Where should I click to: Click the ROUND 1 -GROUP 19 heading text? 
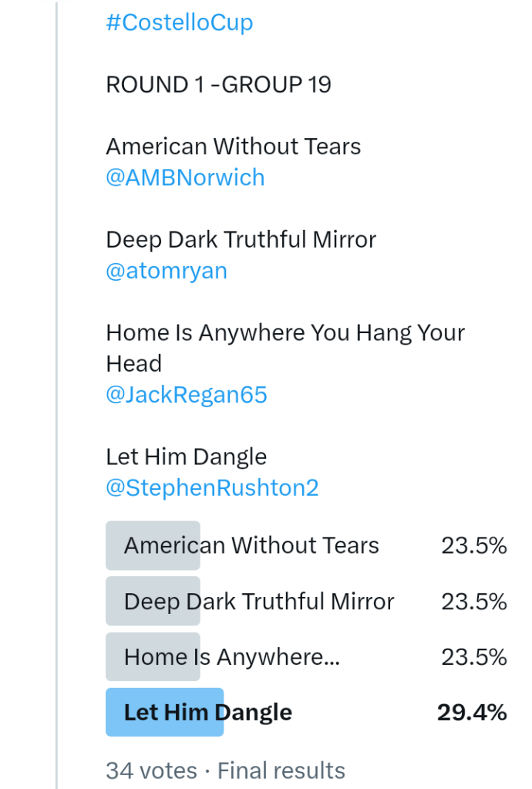(218, 84)
